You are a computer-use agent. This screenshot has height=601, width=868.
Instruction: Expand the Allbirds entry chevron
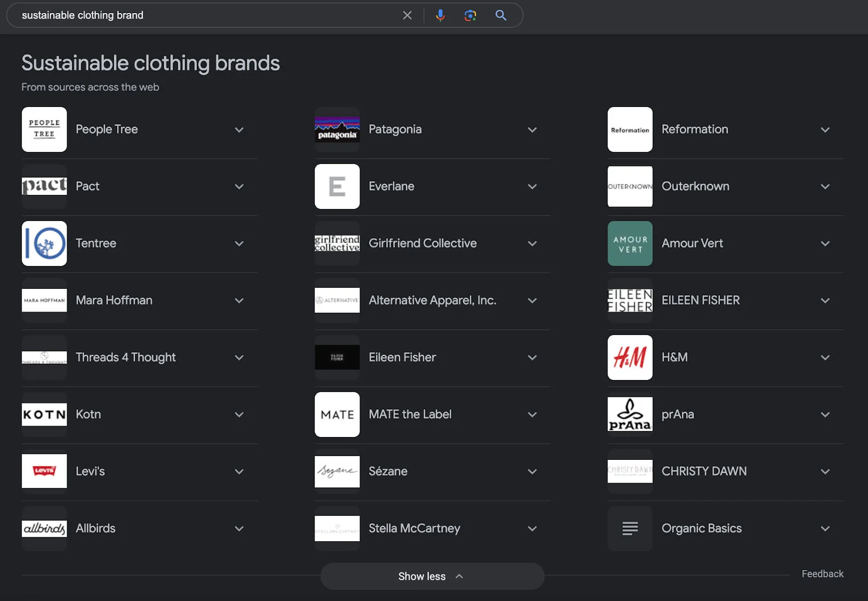point(239,529)
